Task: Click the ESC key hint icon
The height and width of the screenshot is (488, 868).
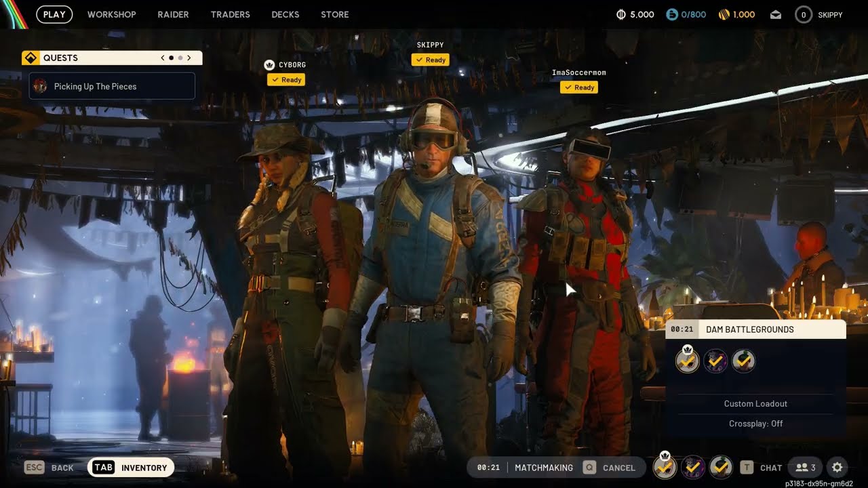Action: pos(35,468)
